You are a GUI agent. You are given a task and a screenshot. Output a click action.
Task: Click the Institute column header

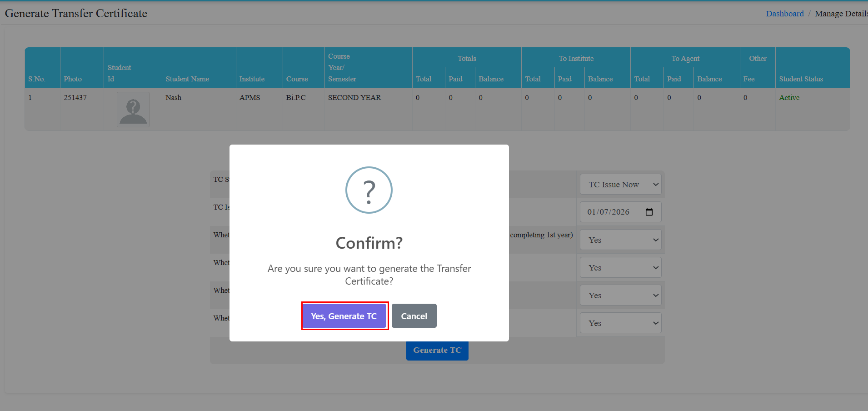pyautogui.click(x=252, y=79)
